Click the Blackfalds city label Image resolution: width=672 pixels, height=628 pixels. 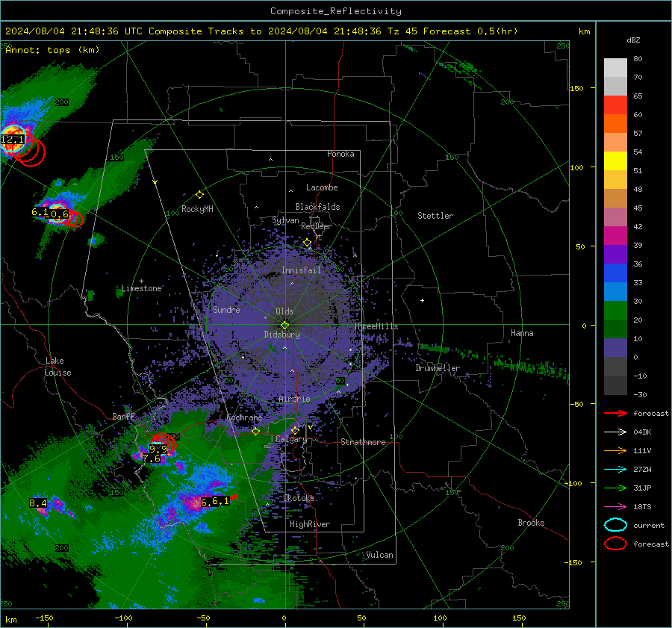pyautogui.click(x=317, y=207)
